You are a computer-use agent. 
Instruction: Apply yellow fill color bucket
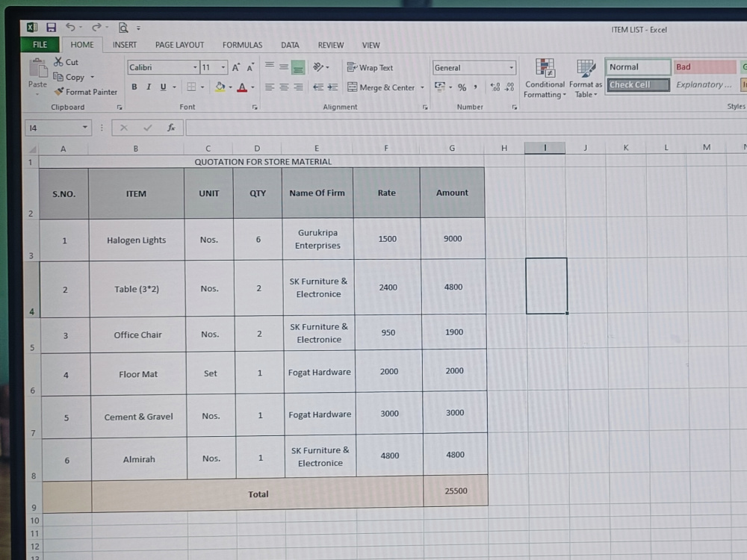tap(220, 87)
